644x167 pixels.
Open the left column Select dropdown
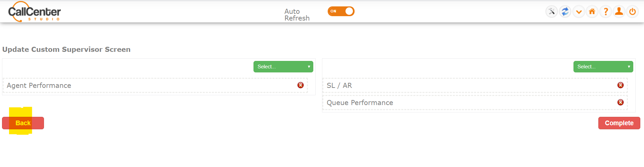click(x=283, y=67)
